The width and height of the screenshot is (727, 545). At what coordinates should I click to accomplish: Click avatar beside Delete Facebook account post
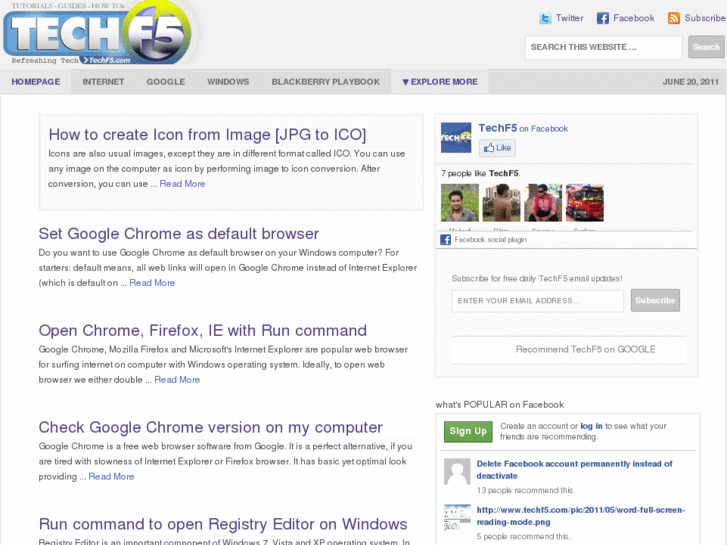coord(457,472)
